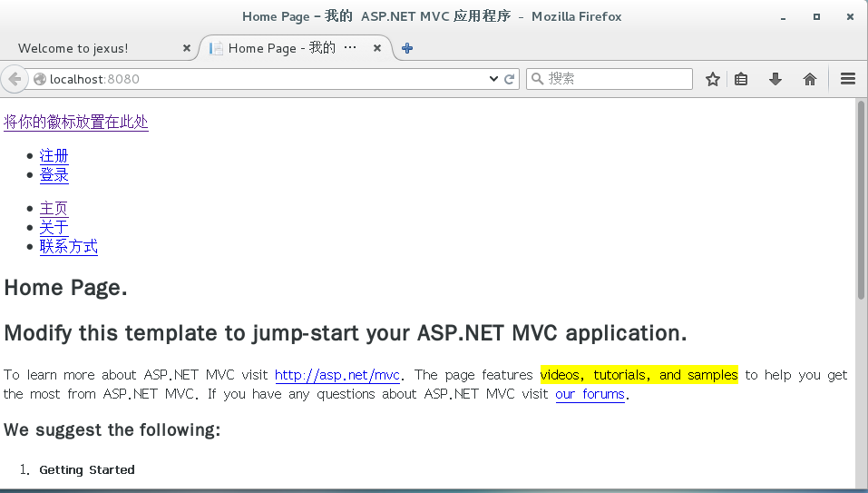
Task: Go to the 主页 link
Action: [54, 209]
